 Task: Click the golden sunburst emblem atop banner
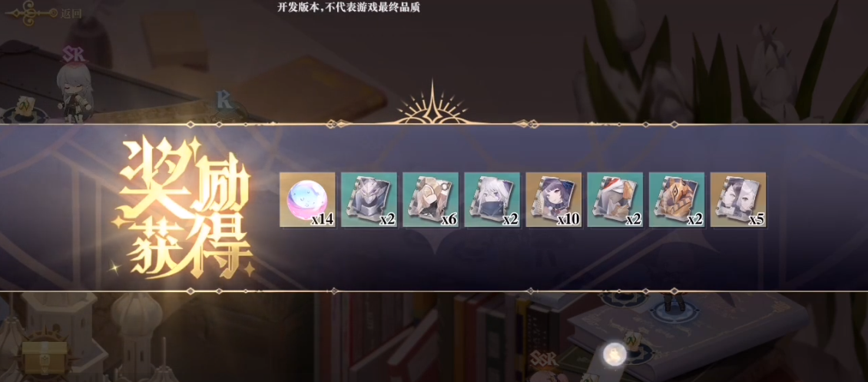pos(432,104)
